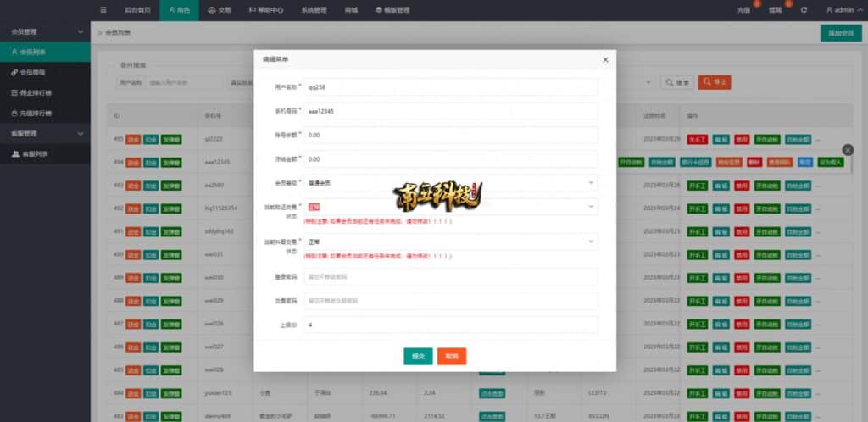Image resolution: width=868 pixels, height=422 pixels.
Task: Click teal view button in row 484
Action: pos(492,393)
